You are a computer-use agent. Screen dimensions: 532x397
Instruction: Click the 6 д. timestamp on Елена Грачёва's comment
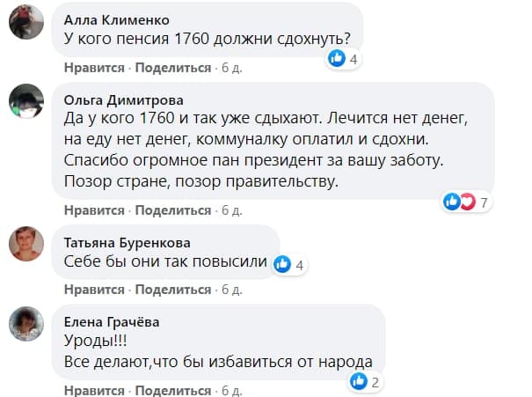[230, 390]
